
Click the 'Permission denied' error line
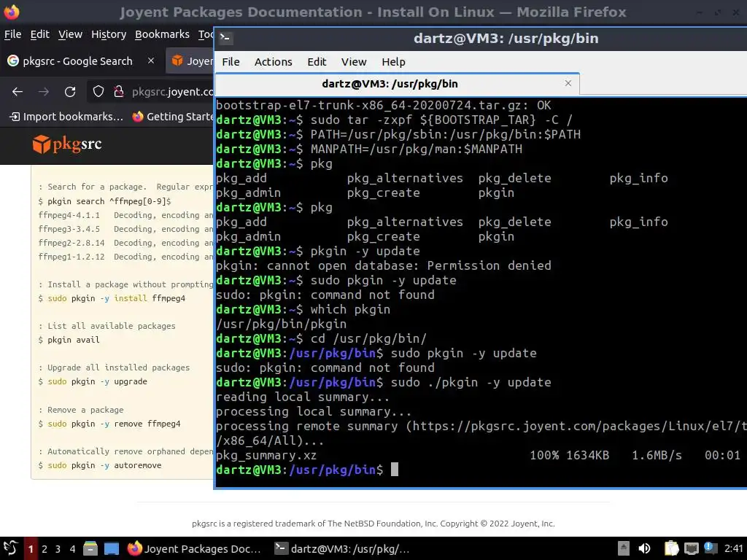[384, 265]
